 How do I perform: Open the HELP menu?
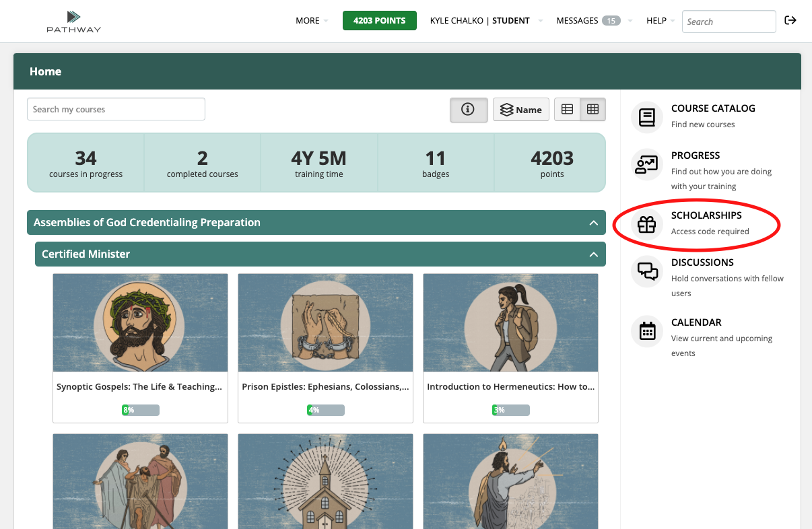(661, 21)
